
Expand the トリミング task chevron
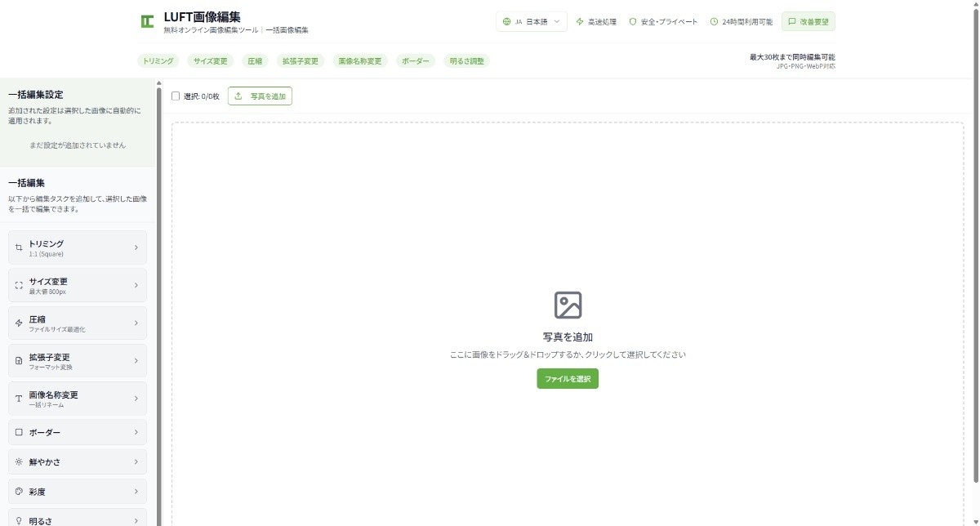[x=136, y=247]
